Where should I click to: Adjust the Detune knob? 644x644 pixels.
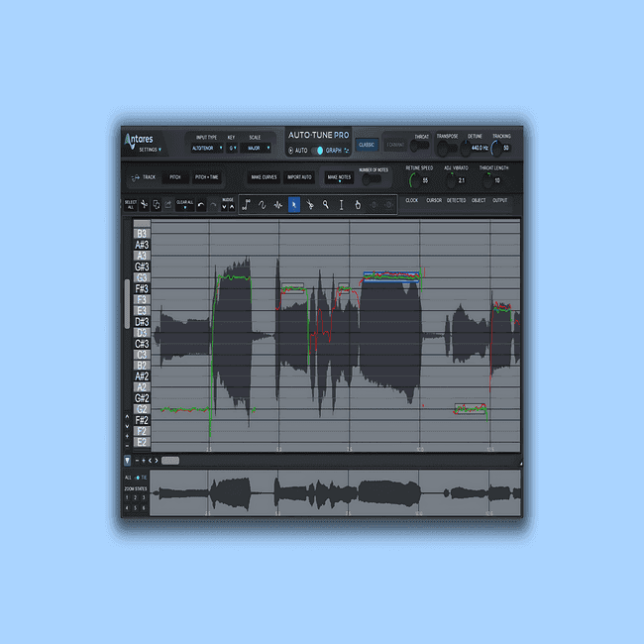tap(465, 149)
